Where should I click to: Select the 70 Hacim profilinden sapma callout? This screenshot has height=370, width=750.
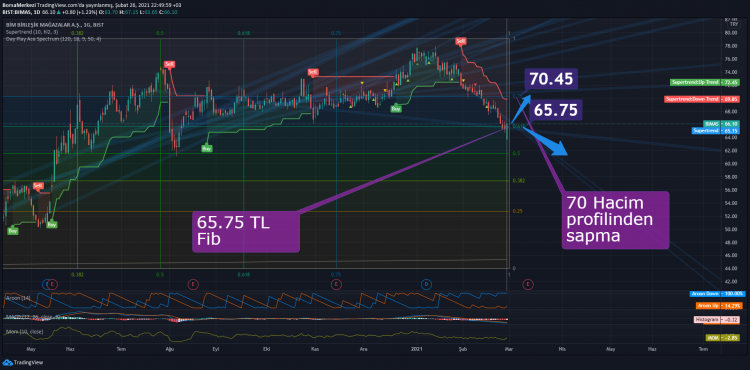tap(616, 220)
